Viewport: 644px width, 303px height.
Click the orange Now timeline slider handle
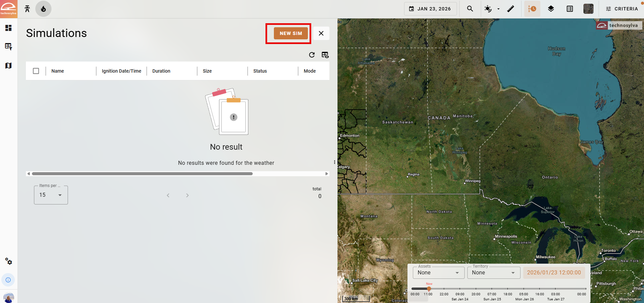click(x=429, y=289)
